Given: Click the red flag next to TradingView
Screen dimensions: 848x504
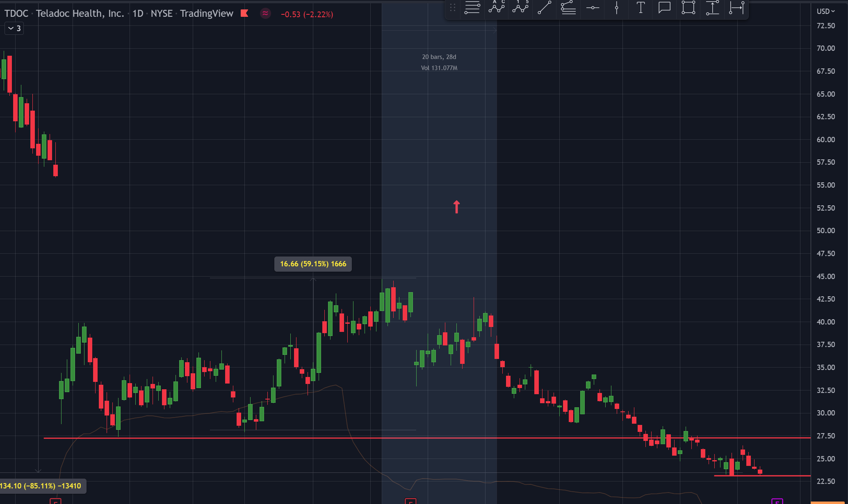Looking at the screenshot, I should point(244,14).
